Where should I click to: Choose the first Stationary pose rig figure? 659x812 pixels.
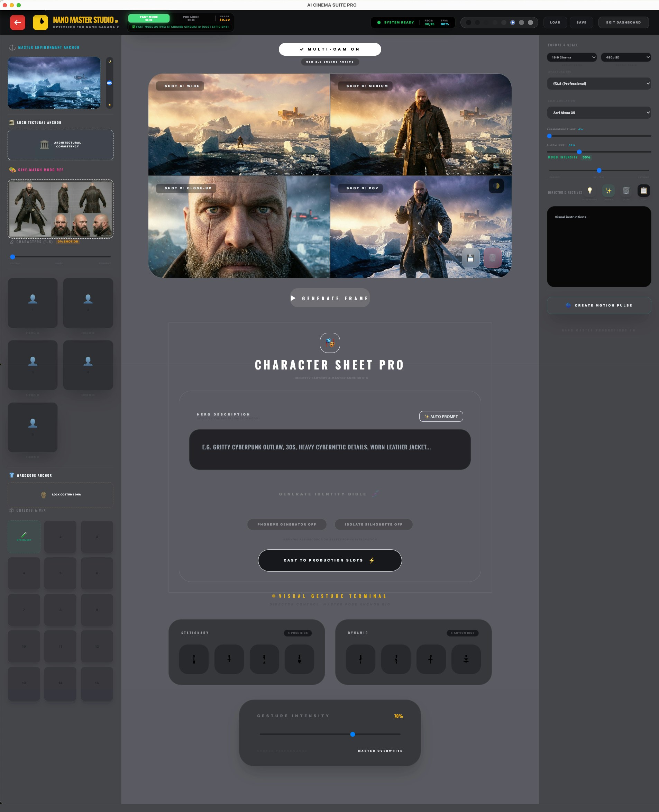tap(194, 659)
